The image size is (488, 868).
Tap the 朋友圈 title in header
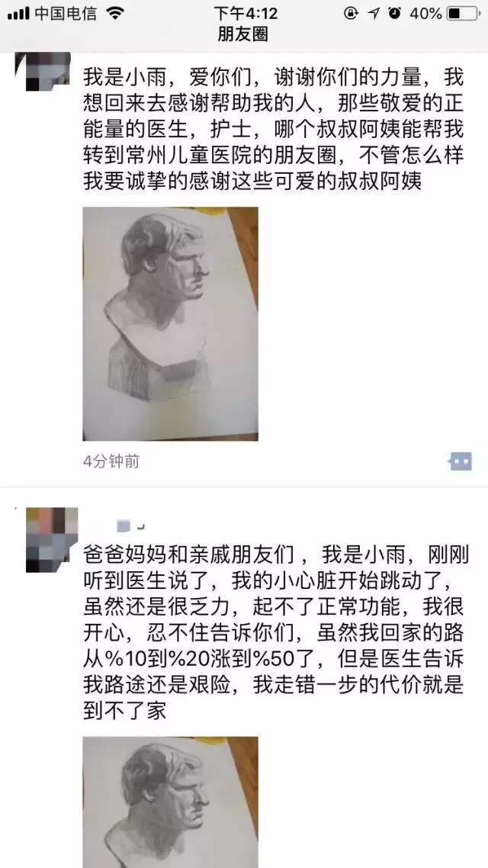(x=243, y=35)
